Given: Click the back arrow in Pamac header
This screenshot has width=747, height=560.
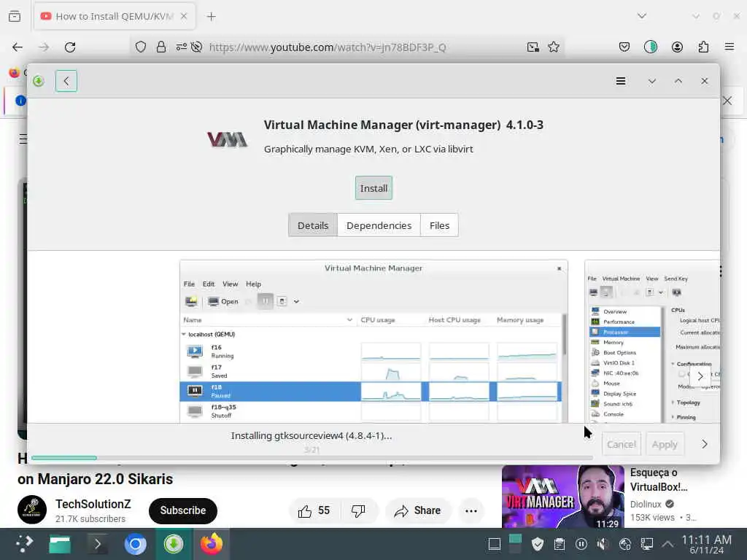Looking at the screenshot, I should (x=66, y=81).
